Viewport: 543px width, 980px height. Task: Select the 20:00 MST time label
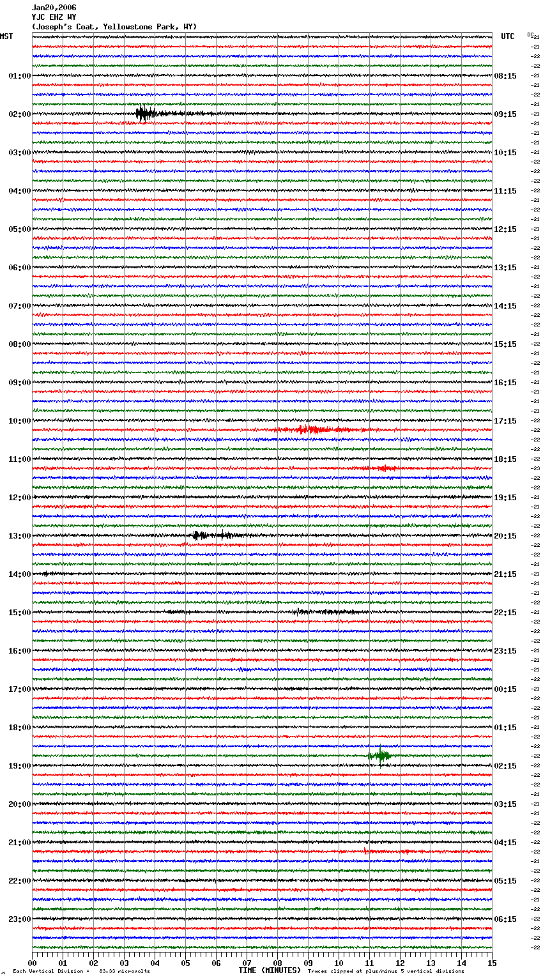click(19, 804)
